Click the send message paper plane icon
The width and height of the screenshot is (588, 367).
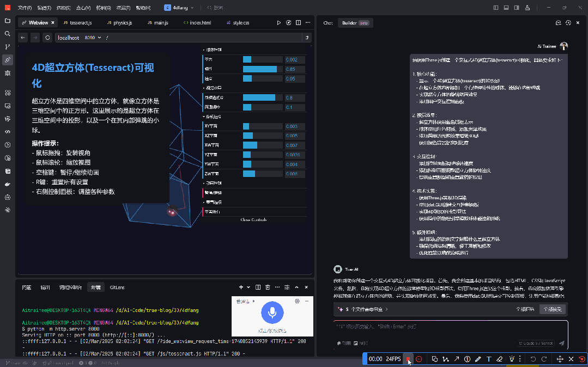(561, 343)
